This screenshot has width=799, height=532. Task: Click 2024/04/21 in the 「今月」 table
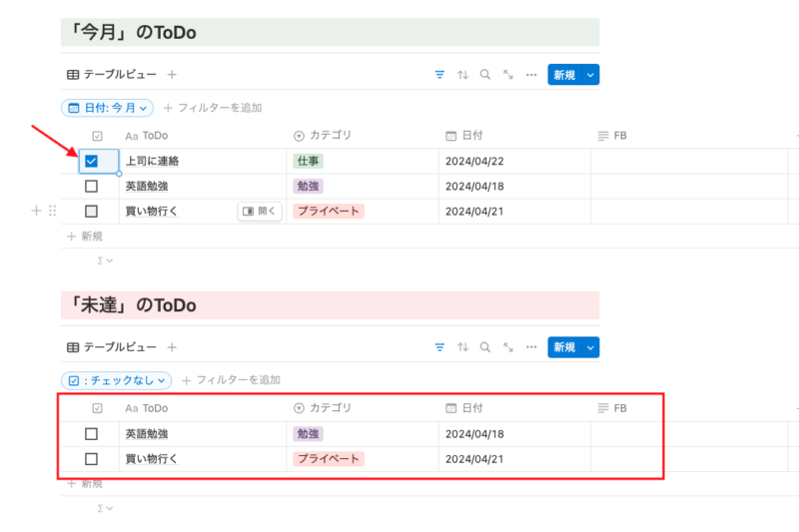point(474,212)
